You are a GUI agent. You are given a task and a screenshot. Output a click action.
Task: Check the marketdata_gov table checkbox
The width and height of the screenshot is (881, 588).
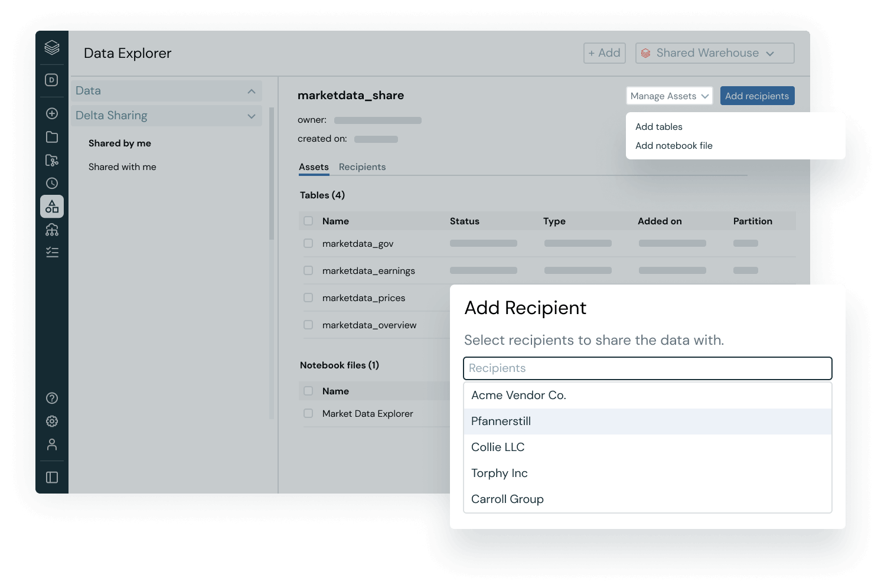308,243
